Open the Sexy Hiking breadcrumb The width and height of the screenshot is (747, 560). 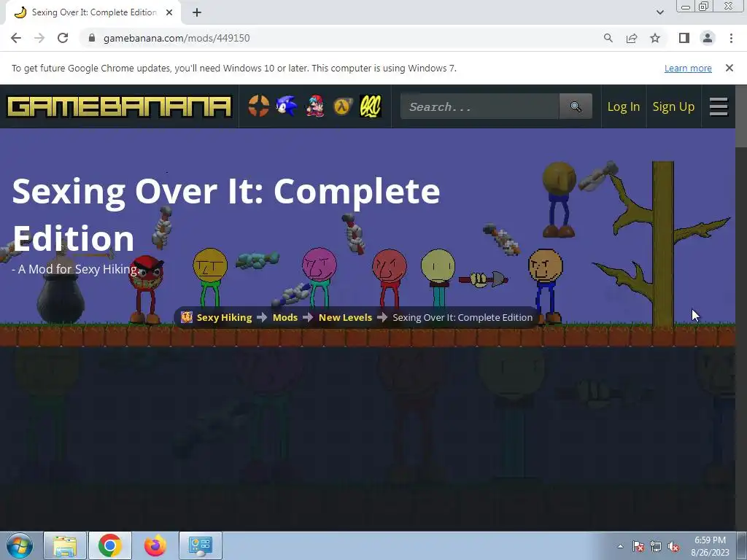[x=224, y=318]
